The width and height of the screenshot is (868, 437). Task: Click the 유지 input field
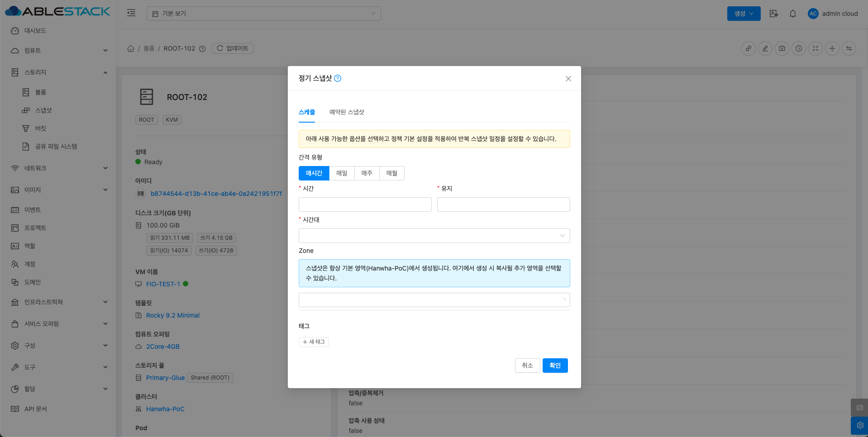click(503, 204)
